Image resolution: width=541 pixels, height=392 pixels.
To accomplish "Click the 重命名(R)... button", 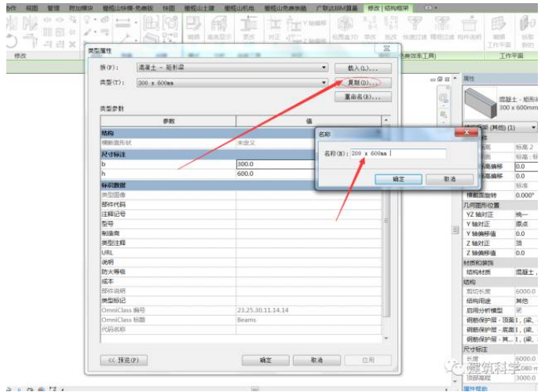I will 363,97.
